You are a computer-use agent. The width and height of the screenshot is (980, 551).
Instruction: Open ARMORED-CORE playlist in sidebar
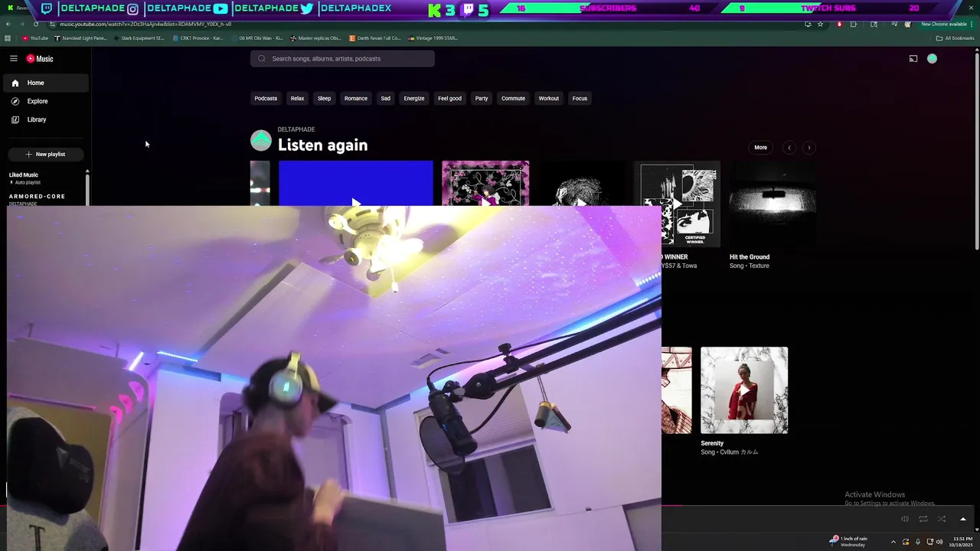(44, 198)
